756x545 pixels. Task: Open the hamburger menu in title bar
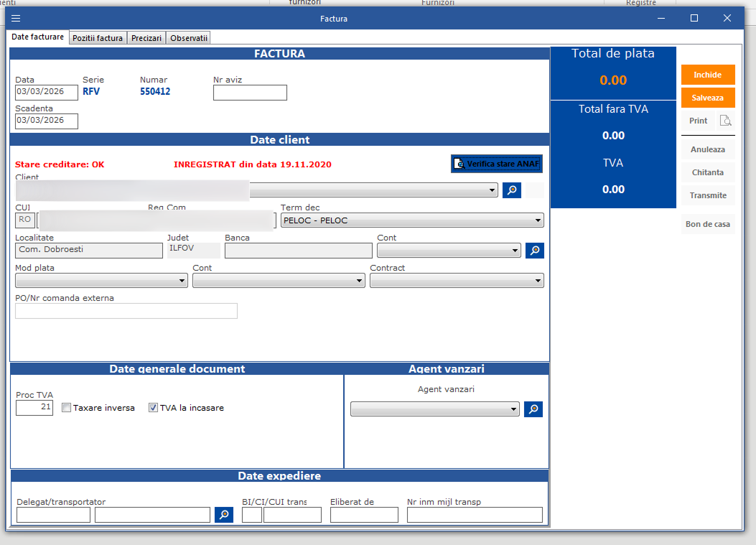click(16, 18)
